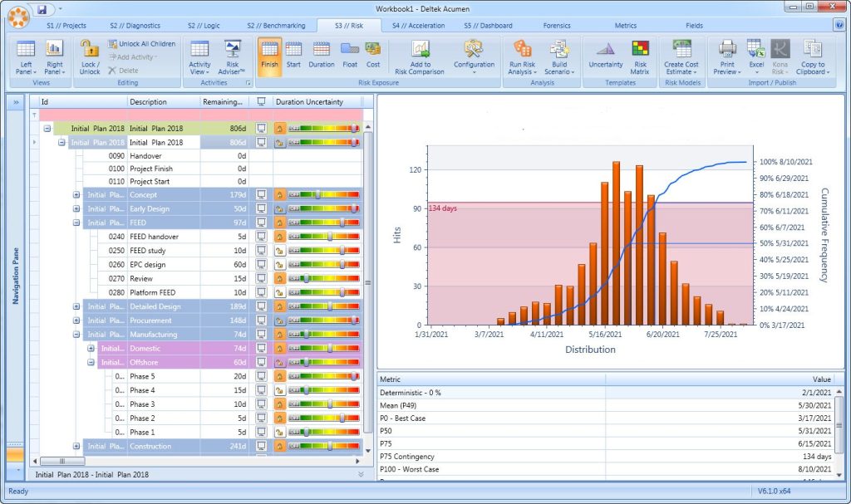Select the Cost risk exposure icon
851x504 pixels.
click(x=373, y=54)
